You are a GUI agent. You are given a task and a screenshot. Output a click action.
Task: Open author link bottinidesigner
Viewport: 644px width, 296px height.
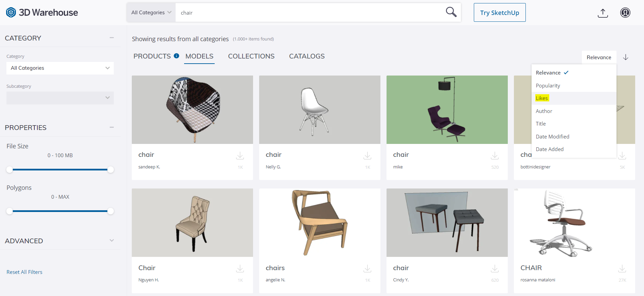535,167
